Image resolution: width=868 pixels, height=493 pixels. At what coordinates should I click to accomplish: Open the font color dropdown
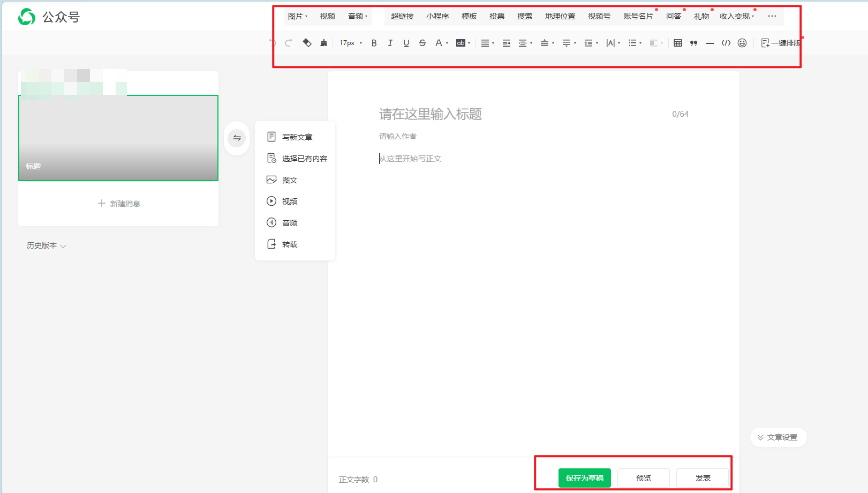(x=440, y=43)
